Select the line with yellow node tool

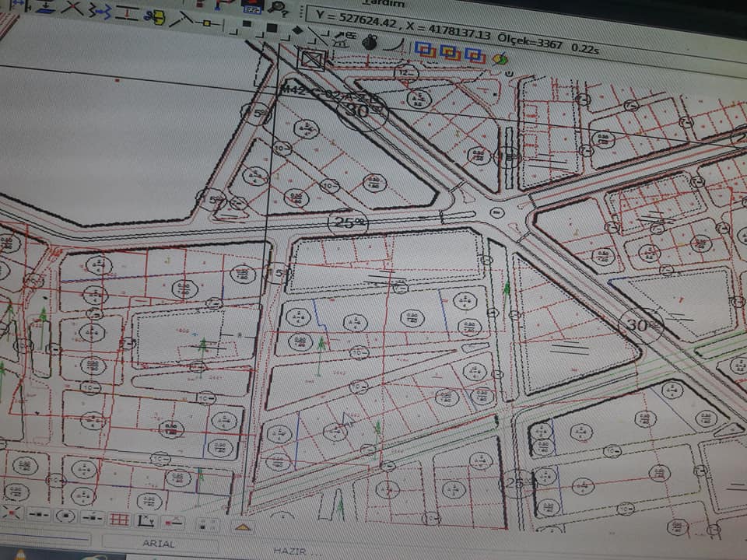(209, 23)
